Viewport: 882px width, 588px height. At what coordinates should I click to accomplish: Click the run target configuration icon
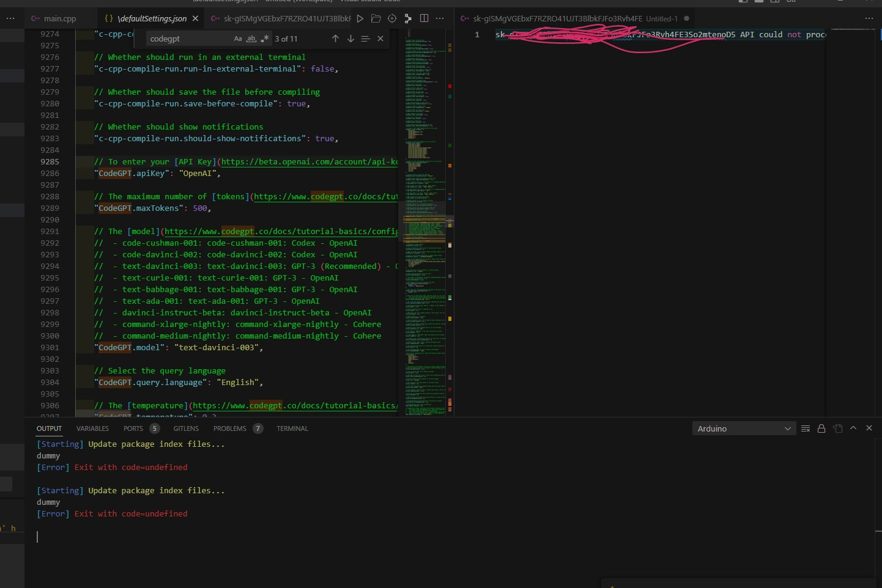392,18
